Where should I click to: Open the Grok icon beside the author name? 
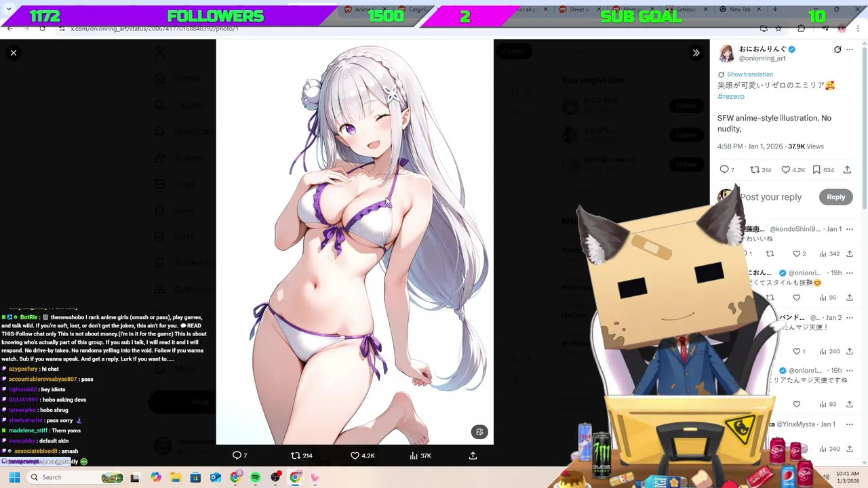pos(837,49)
